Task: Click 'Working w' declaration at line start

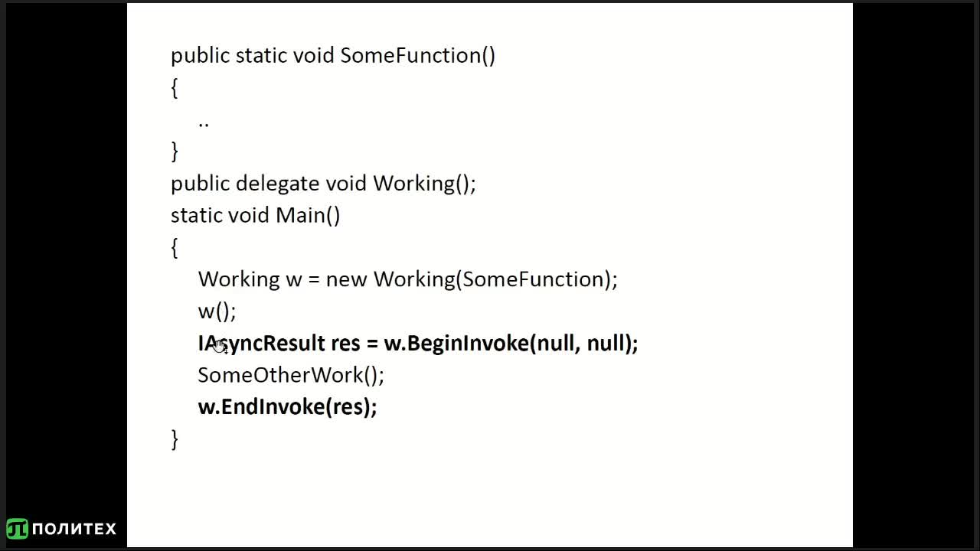Action: click(250, 279)
